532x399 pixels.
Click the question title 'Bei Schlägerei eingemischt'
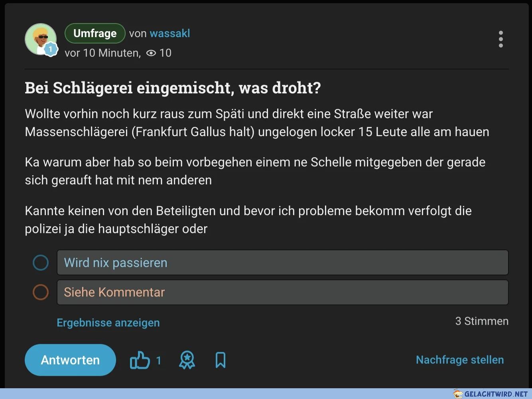pyautogui.click(x=129, y=88)
